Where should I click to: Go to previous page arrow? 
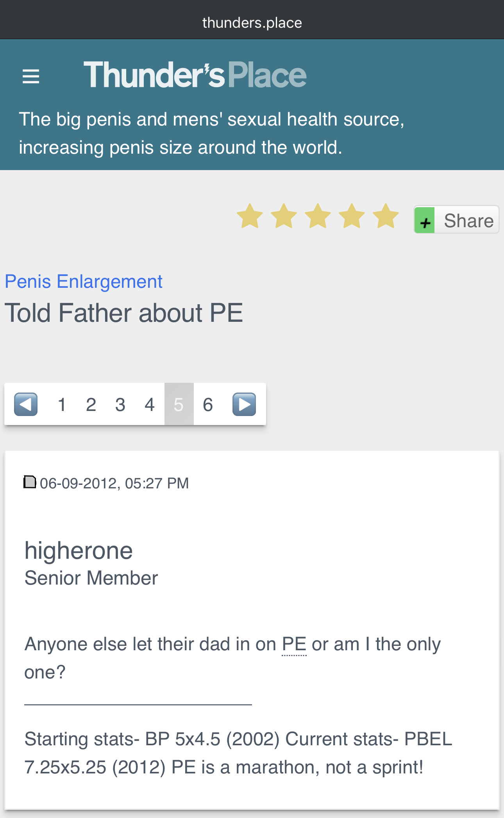tap(26, 404)
